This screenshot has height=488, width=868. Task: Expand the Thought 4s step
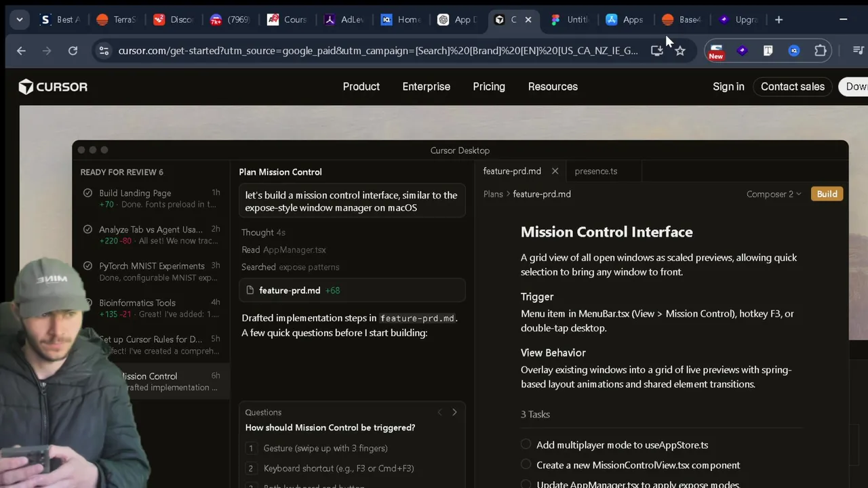pyautogui.click(x=263, y=232)
